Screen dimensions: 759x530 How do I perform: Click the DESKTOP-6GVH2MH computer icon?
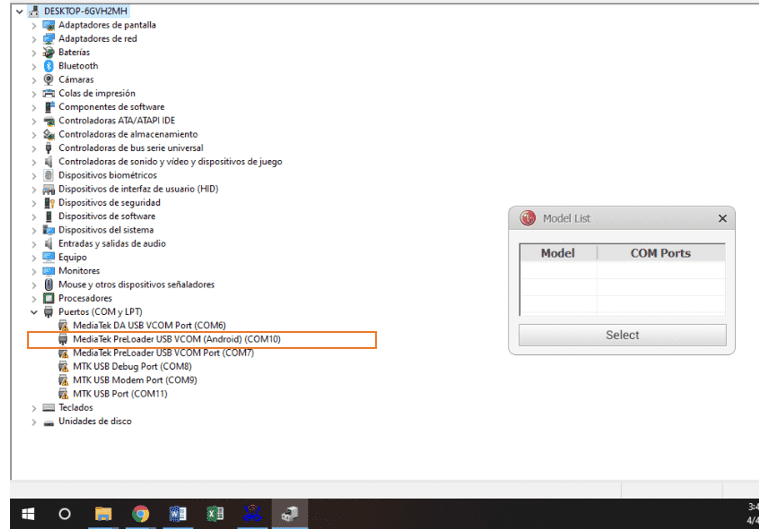point(34,11)
